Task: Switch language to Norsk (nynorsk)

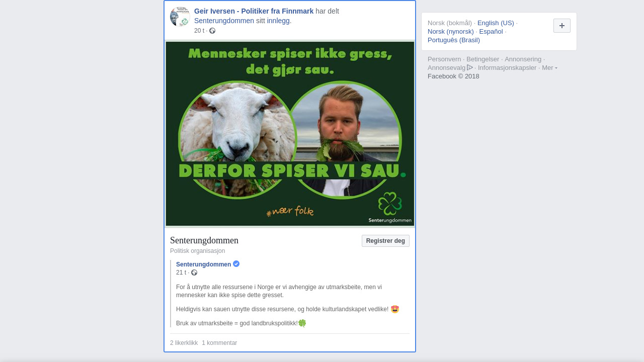Action: (x=451, y=32)
